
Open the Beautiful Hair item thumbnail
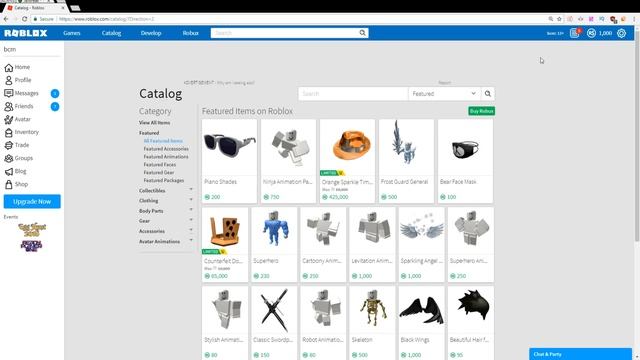click(471, 310)
